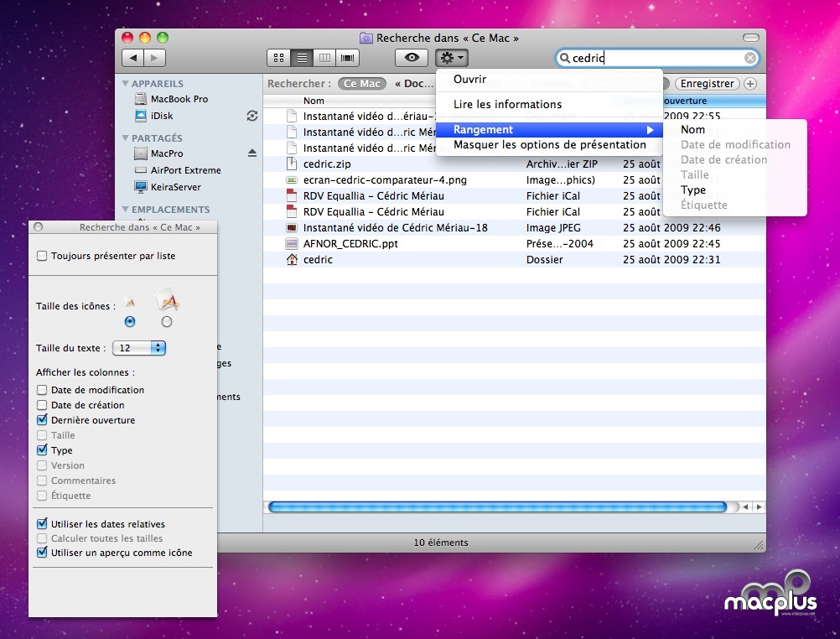This screenshot has width=840, height=639.
Task: Click the cedric home folder icon
Action: 292,259
